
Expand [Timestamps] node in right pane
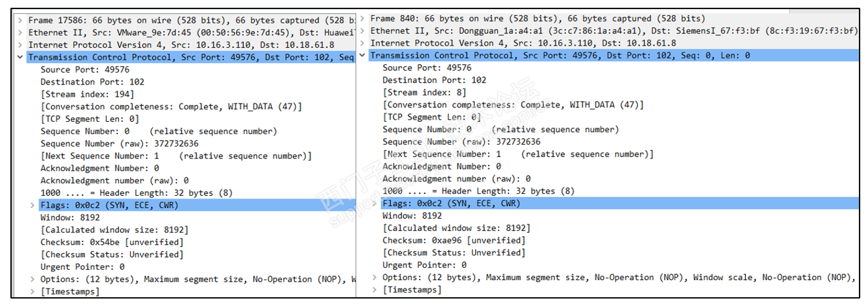coord(375,290)
